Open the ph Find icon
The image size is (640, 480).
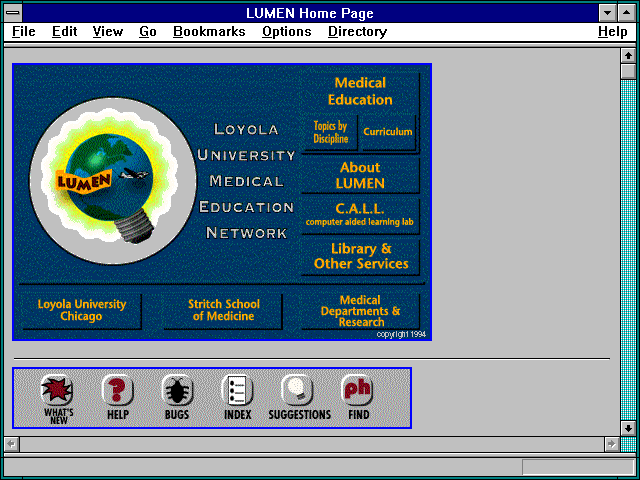click(357, 389)
